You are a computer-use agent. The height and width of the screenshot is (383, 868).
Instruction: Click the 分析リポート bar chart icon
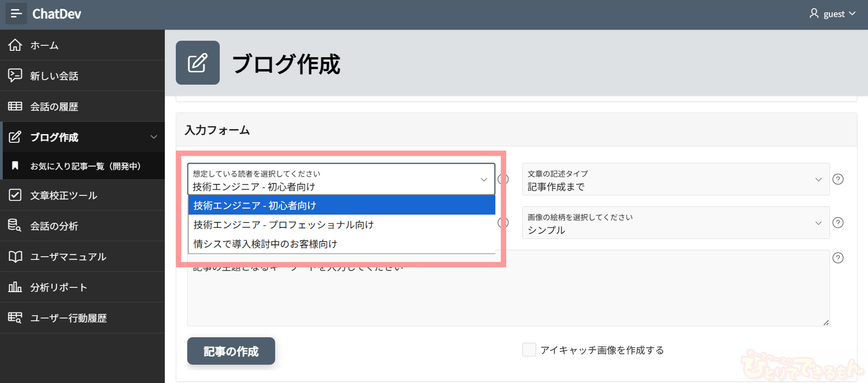click(15, 287)
